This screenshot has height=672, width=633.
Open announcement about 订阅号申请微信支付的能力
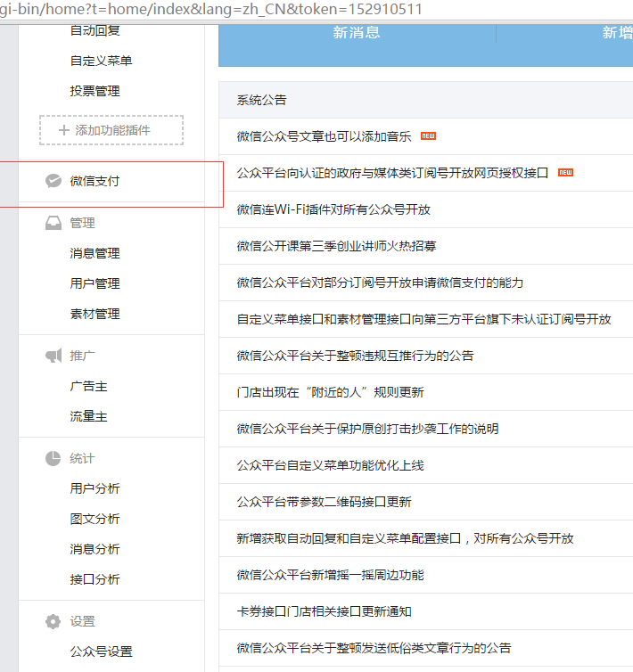pyautogui.click(x=380, y=283)
